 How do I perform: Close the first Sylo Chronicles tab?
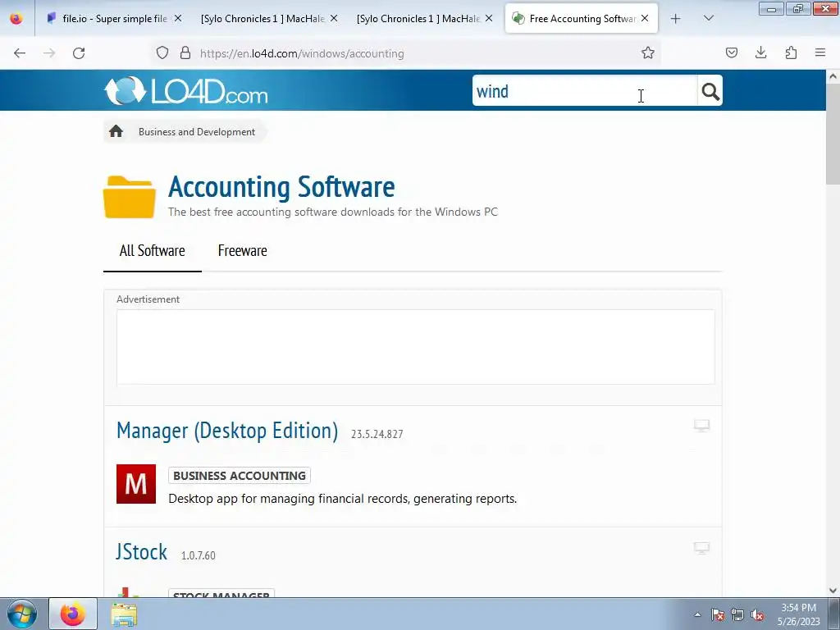click(x=334, y=18)
